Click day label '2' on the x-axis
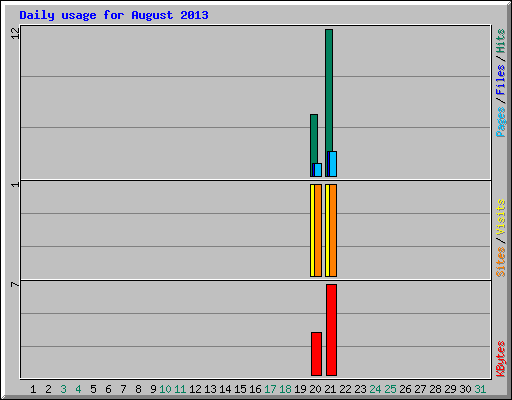Image resolution: width=512 pixels, height=400 pixels. click(x=48, y=389)
